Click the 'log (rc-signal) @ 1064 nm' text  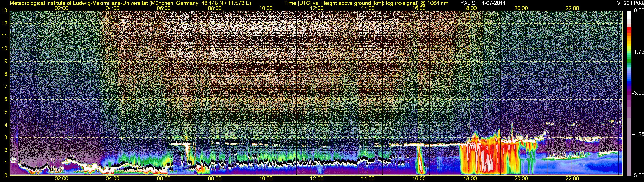417,3
